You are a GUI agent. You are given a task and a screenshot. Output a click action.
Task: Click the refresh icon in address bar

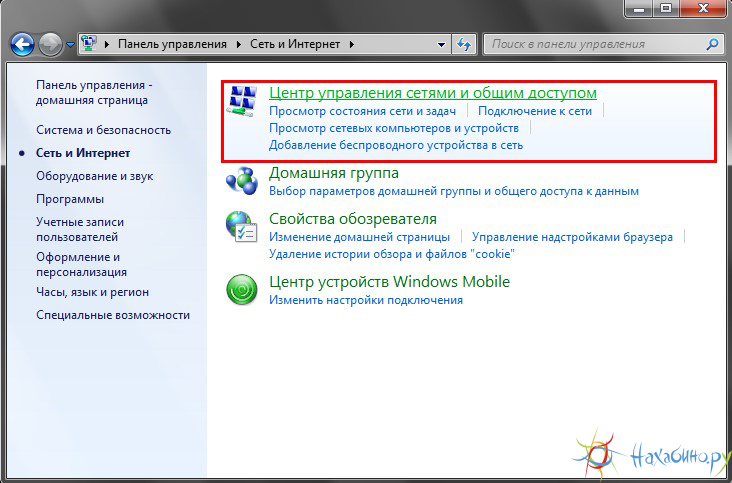pos(463,45)
